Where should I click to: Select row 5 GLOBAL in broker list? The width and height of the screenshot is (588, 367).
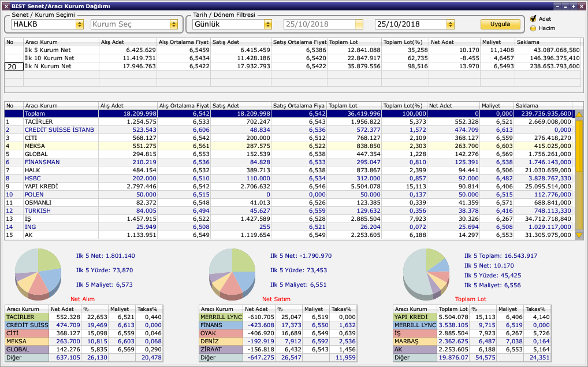[x=288, y=154]
